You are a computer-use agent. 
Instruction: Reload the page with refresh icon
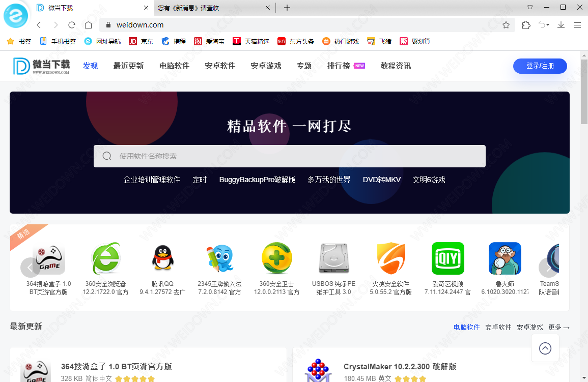coord(72,25)
